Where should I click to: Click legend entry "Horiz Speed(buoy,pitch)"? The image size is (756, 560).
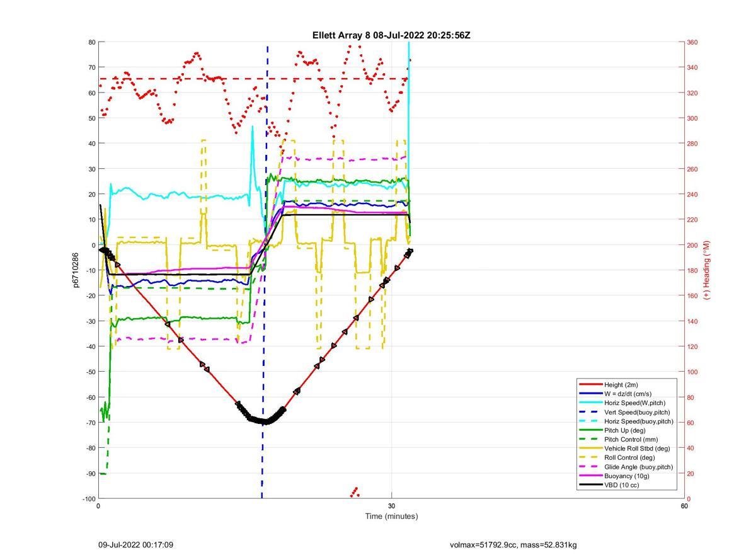click(x=639, y=421)
